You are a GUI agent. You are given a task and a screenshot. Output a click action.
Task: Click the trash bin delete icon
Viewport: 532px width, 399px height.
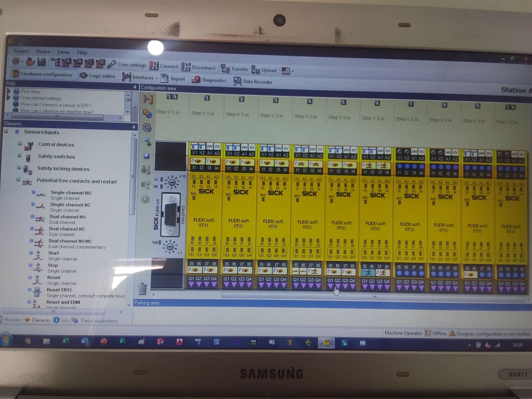(x=142, y=289)
